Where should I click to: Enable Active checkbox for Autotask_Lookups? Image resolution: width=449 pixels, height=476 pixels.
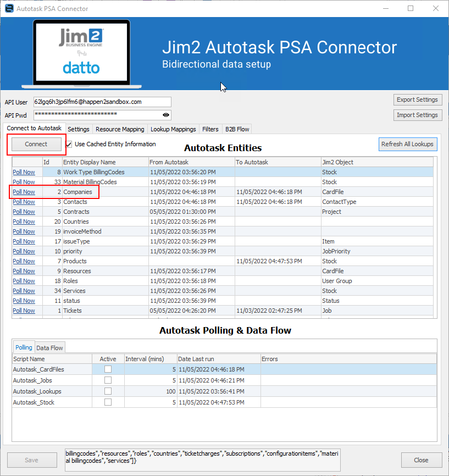tap(108, 391)
